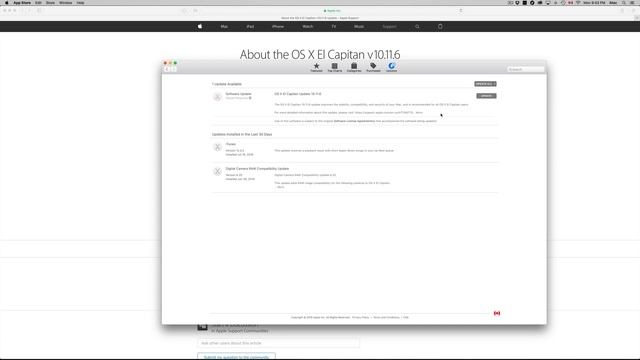The image size is (640, 360).
Task: Open FAQ link in App Store footer
Action: pos(406,317)
